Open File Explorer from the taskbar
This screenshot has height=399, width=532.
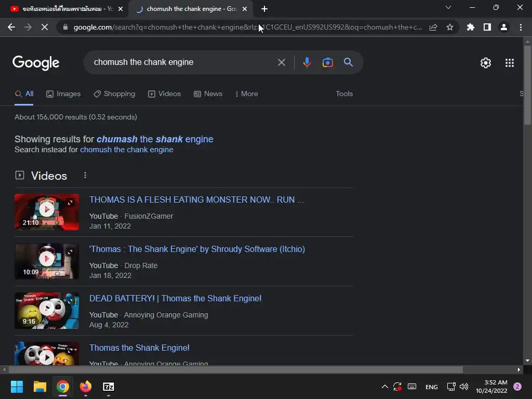coord(39,387)
